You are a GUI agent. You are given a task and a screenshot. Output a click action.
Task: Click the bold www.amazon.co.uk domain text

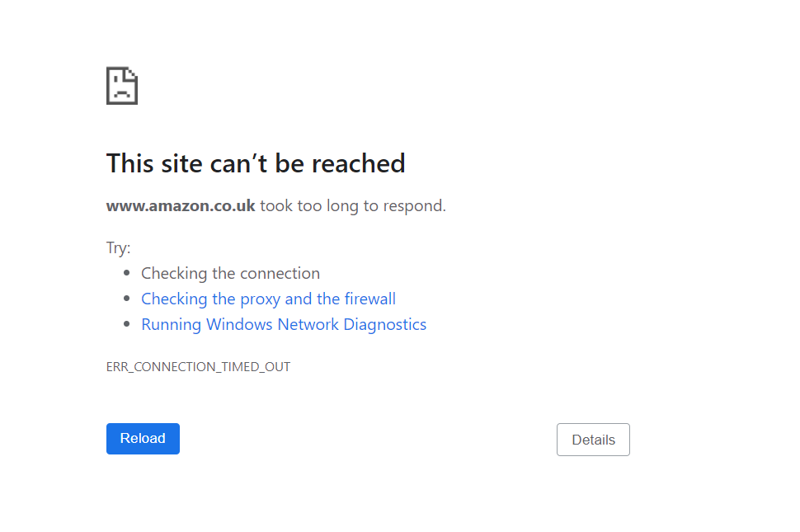pos(181,206)
